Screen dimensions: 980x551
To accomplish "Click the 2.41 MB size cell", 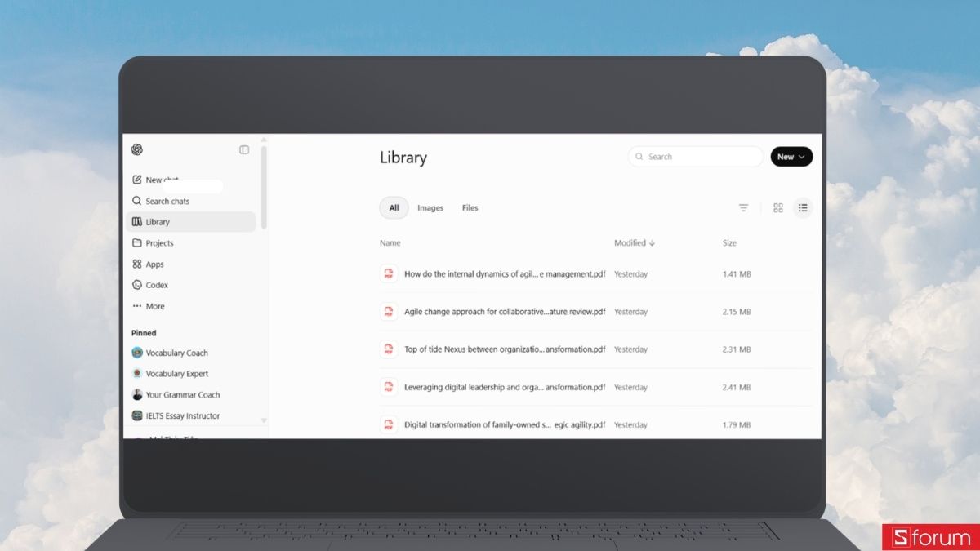I will pyautogui.click(x=737, y=387).
